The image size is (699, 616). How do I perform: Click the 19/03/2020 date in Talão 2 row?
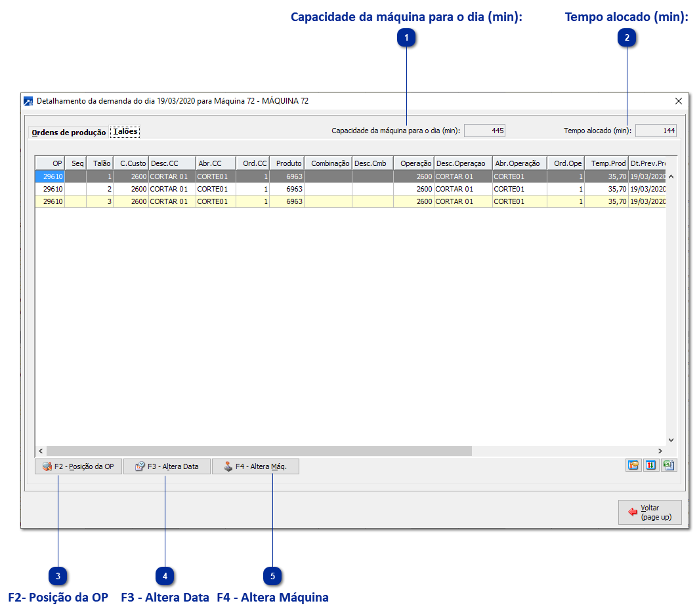(647, 189)
